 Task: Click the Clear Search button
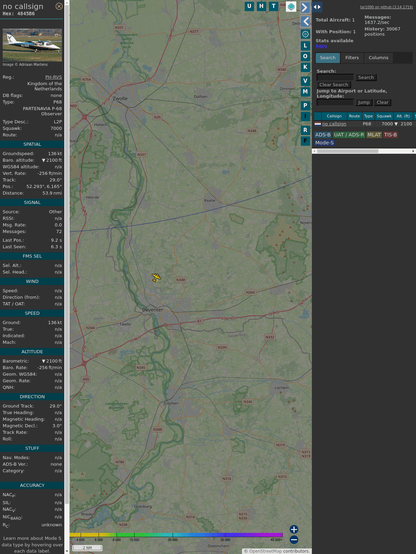334,85
